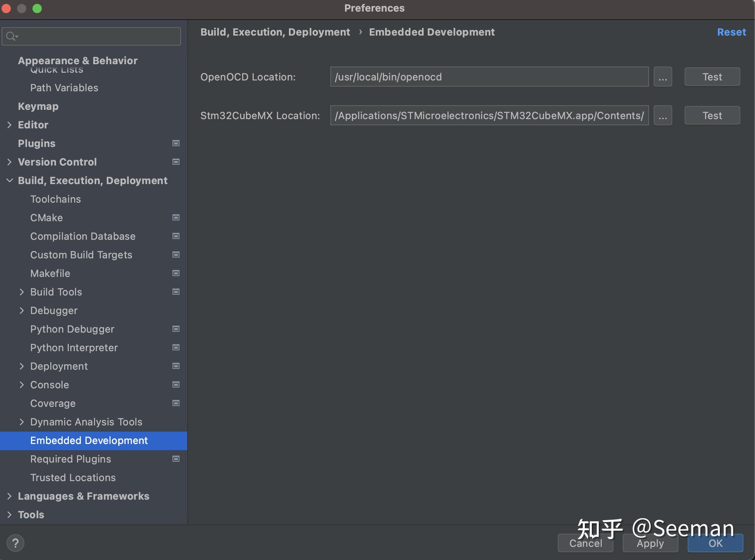Click the help question mark button
This screenshot has width=755, height=560.
(x=15, y=543)
